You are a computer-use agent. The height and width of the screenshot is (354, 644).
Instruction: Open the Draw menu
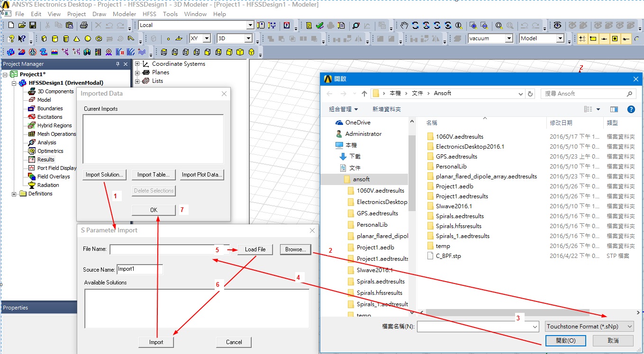pos(100,14)
